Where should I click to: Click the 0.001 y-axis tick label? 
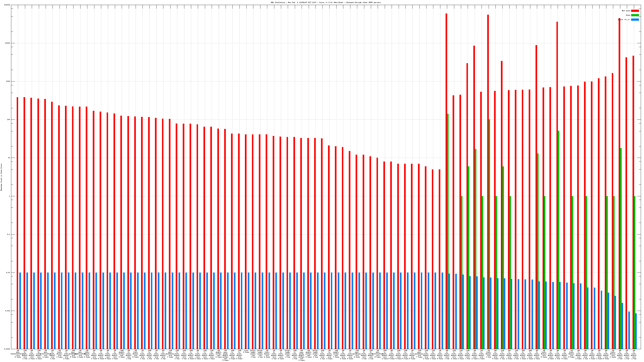pyautogui.click(x=8, y=311)
